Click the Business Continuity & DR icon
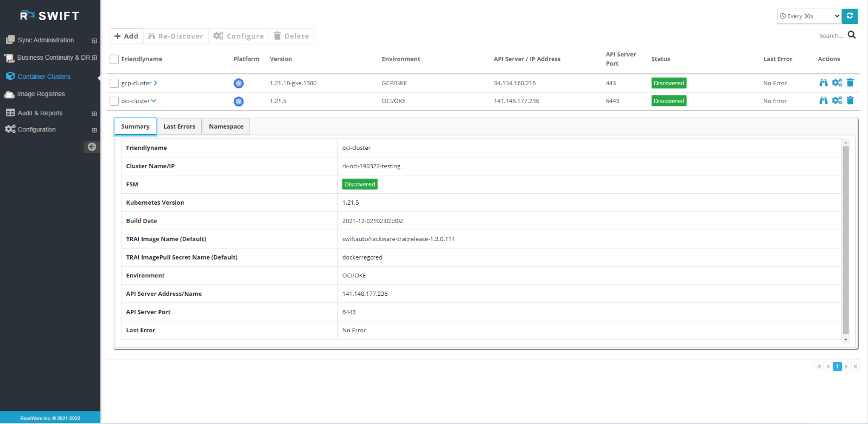 [x=9, y=58]
